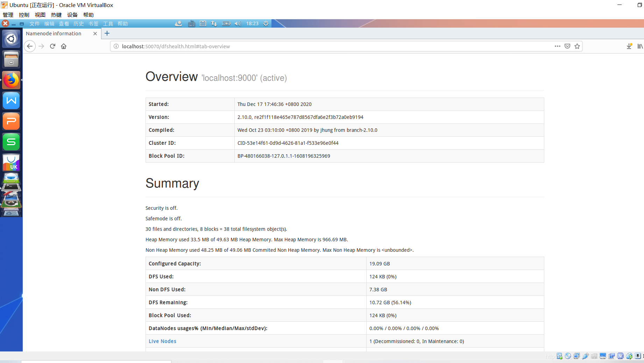This screenshot has height=363, width=644.
Task: Click the volume indicator in the top panel
Action: pos(237,23)
